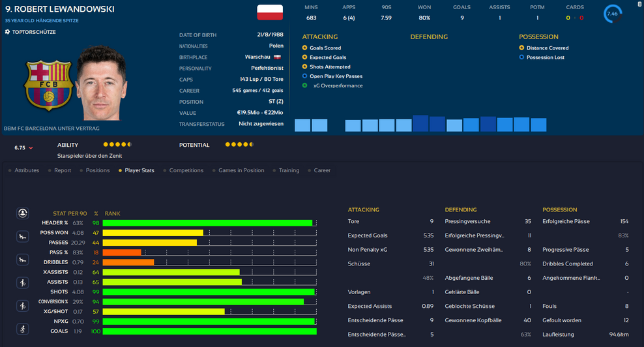Image resolution: width=644 pixels, height=347 pixels.
Task: Click the small football icon beside Toptorschütze
Action: [7, 32]
